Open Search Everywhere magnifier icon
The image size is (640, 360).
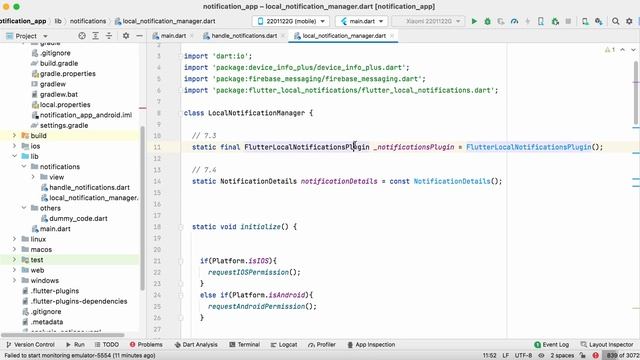tap(616, 21)
